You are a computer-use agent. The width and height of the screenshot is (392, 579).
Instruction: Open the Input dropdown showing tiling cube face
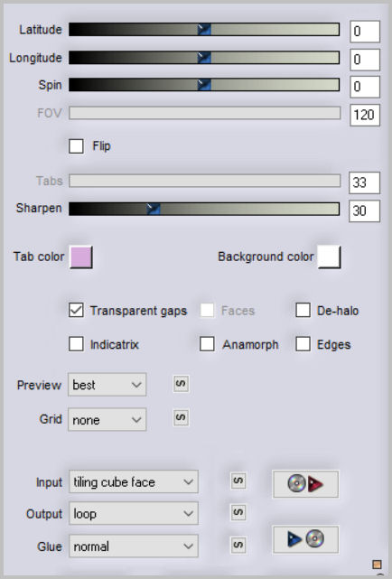[x=134, y=481]
